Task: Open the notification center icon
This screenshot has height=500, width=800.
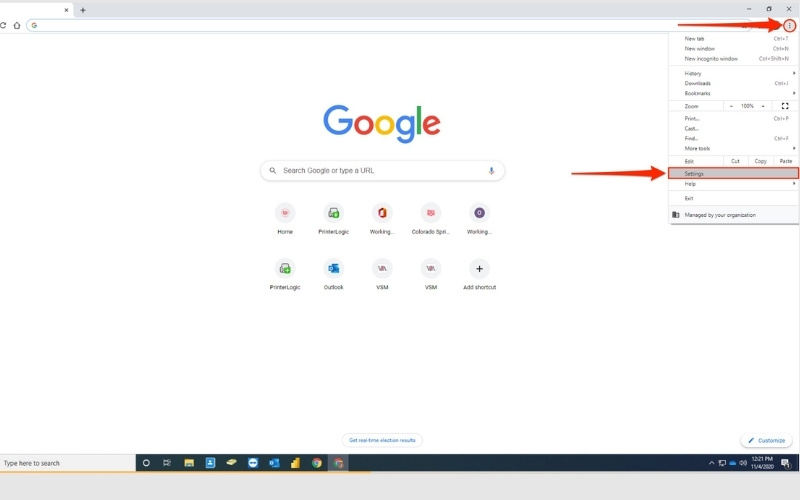Action: click(786, 463)
